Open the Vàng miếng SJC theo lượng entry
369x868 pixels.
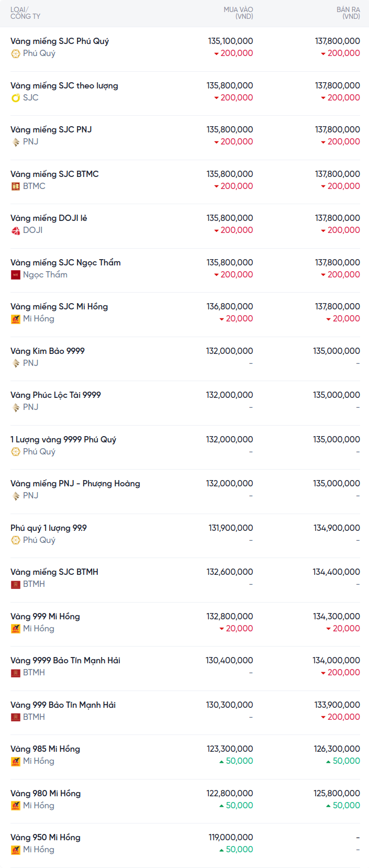(64, 85)
